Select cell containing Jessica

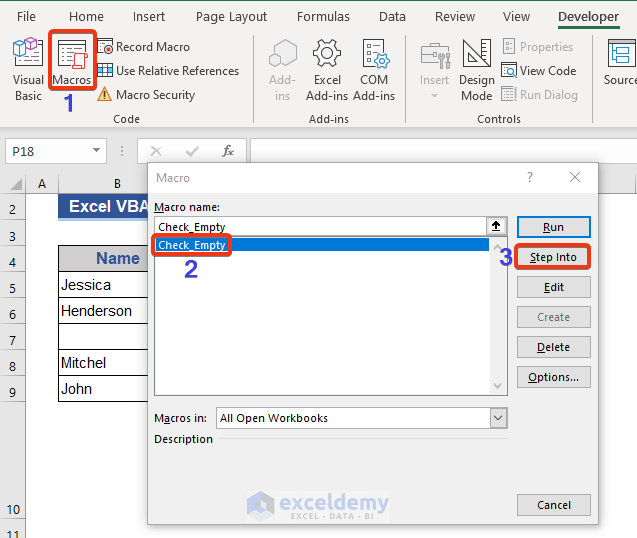[103, 285]
